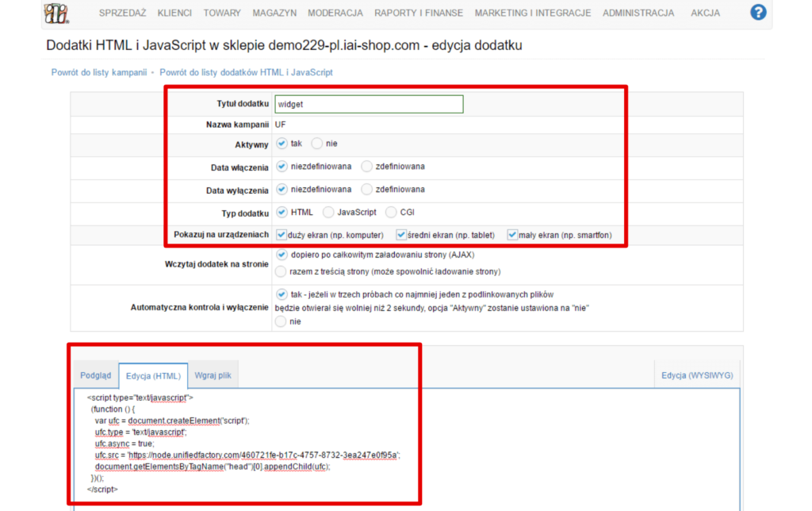Choose zdefiniowana for Data wyłączenia
812x511 pixels.
pyautogui.click(x=366, y=189)
